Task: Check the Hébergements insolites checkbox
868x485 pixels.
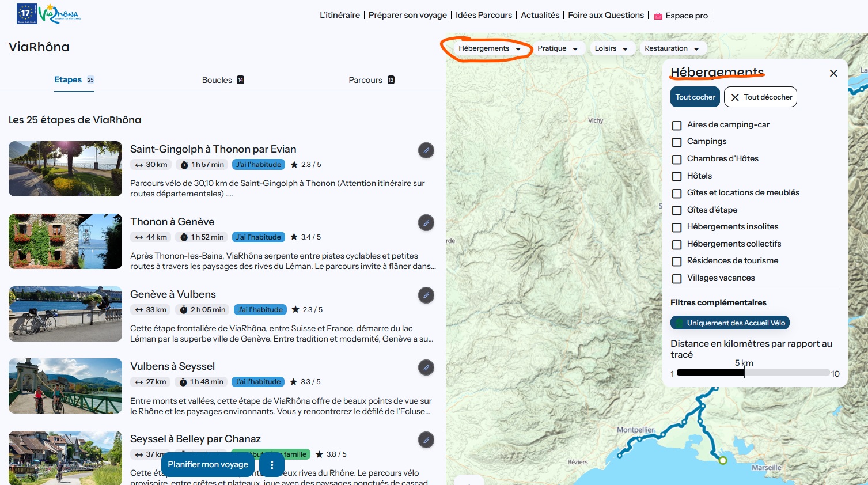Action: point(677,227)
